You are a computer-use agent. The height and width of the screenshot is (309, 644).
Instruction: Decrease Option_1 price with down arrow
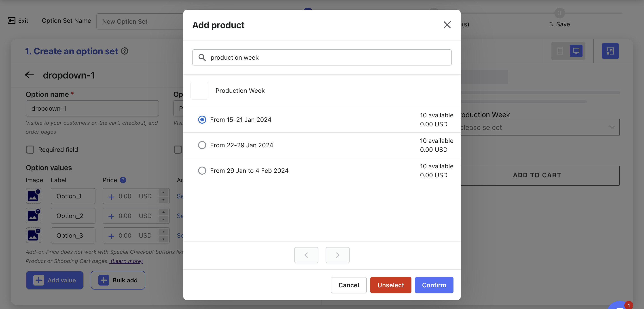pyautogui.click(x=163, y=200)
